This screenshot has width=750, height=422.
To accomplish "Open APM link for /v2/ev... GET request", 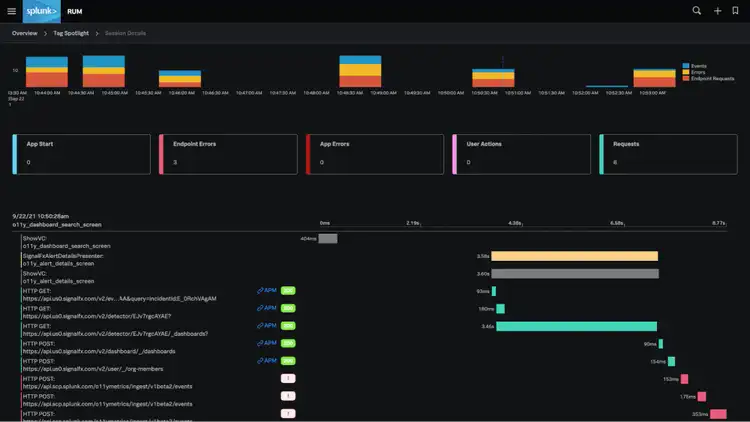I will click(267, 291).
